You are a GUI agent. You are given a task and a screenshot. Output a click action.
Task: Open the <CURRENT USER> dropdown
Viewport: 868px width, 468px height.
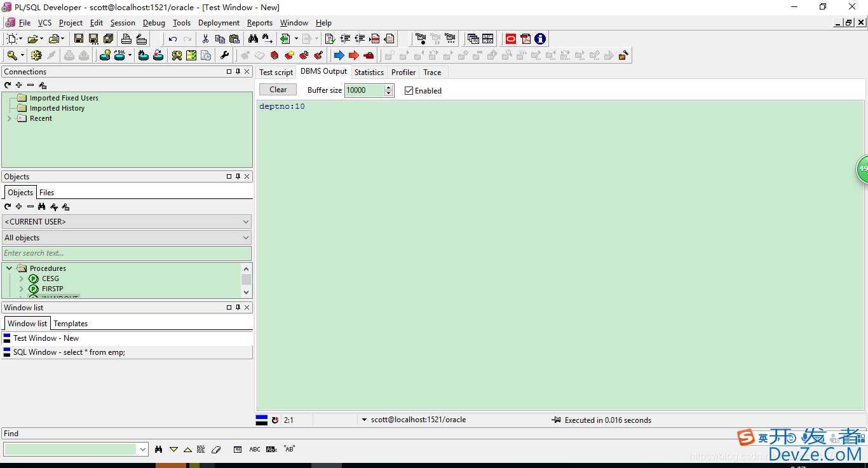[127, 222]
